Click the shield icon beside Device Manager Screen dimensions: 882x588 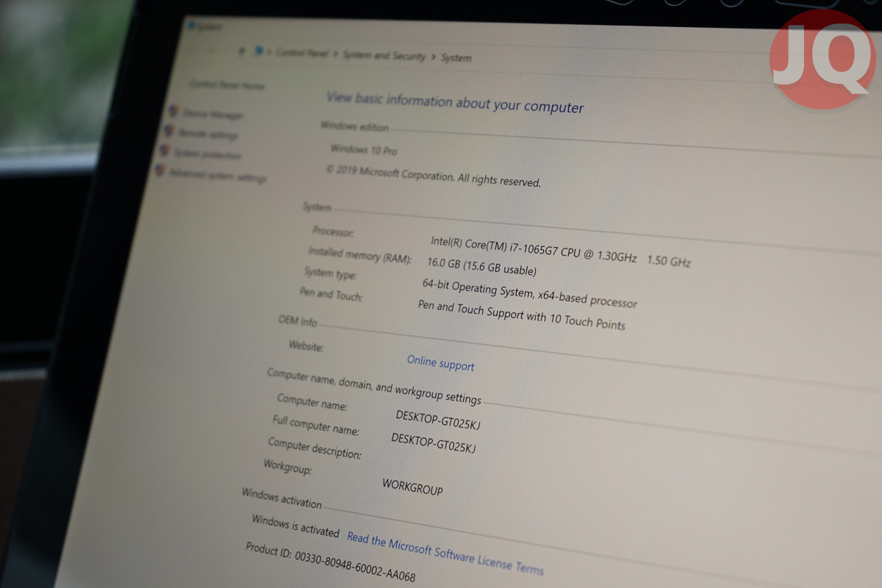pyautogui.click(x=173, y=111)
